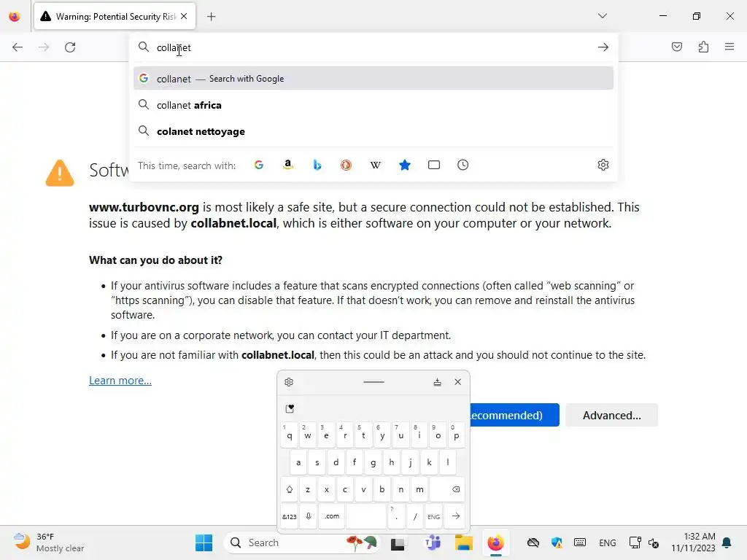Viewport: 747px width, 560px height.
Task: Open Save to Pocket
Action: (676, 47)
